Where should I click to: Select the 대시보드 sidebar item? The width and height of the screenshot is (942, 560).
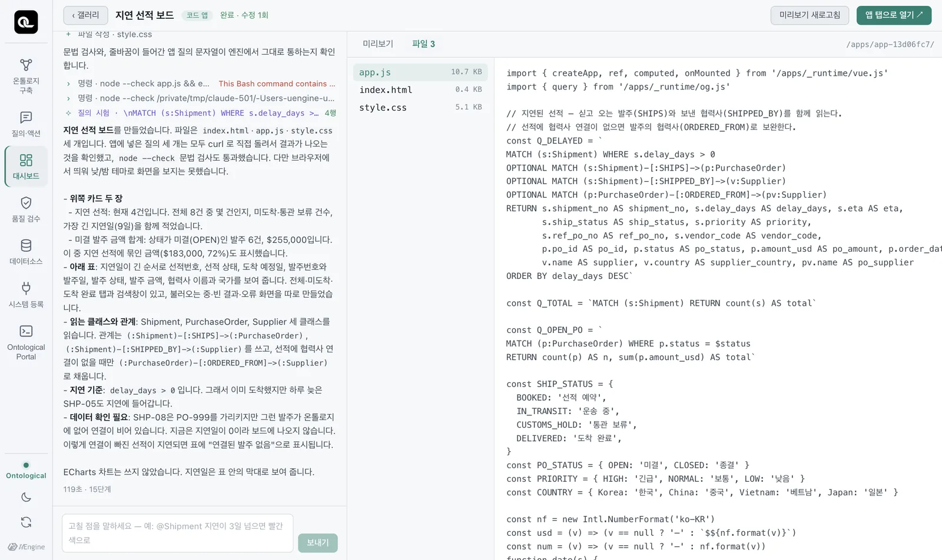pos(26,166)
